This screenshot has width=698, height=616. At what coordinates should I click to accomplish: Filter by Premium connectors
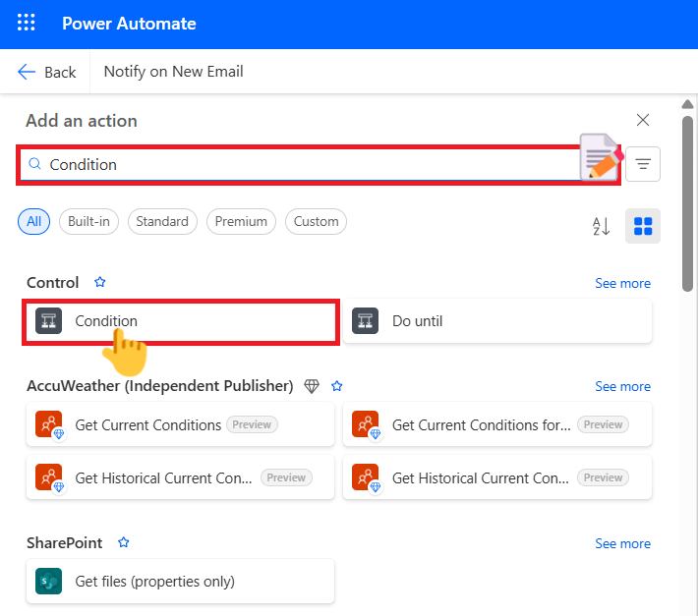coord(241,221)
